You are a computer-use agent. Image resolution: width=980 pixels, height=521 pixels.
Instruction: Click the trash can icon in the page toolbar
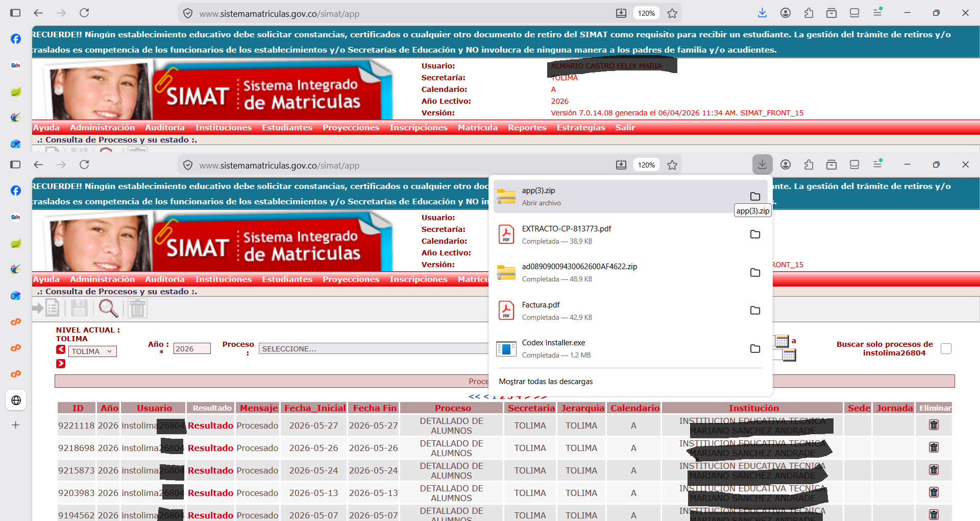point(137,308)
